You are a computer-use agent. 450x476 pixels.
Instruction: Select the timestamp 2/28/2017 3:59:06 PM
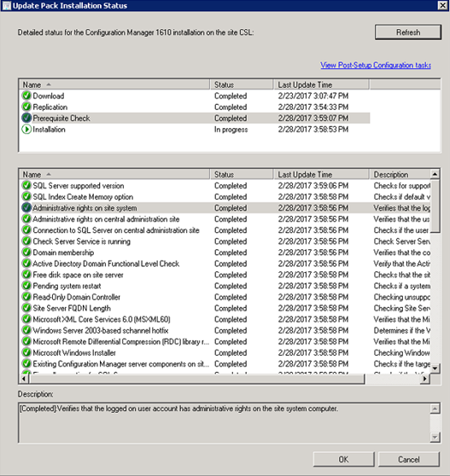pyautogui.click(x=313, y=186)
